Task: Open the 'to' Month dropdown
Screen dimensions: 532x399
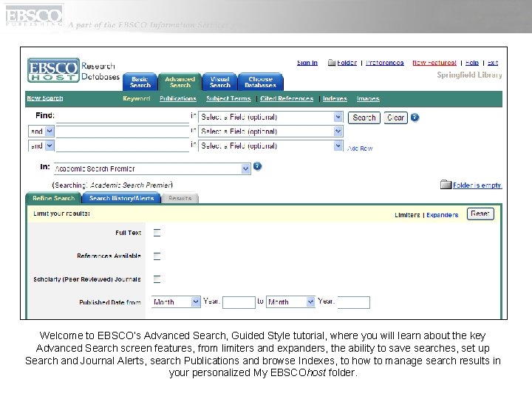Action: 291,302
